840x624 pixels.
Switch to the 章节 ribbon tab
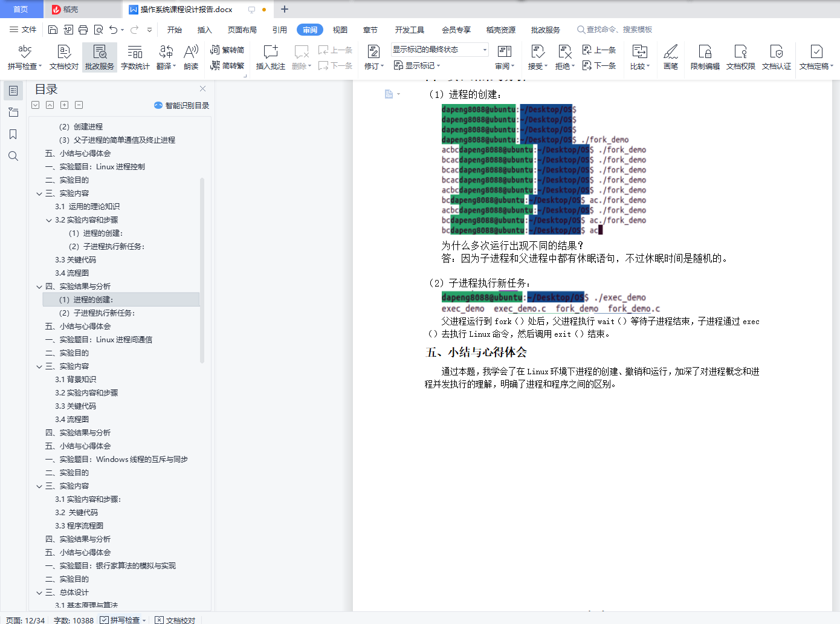pos(370,30)
